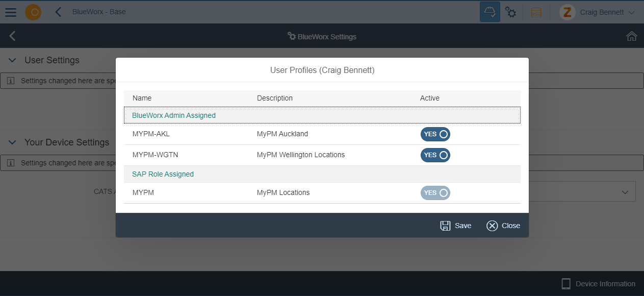Collapse Your Device Settings section
The width and height of the screenshot is (644, 296).
12,142
